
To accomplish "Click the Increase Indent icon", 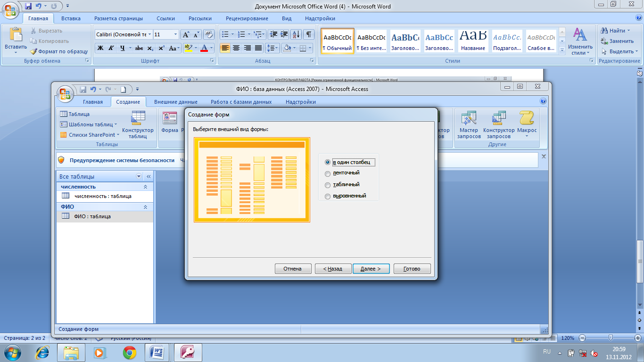I will (284, 34).
